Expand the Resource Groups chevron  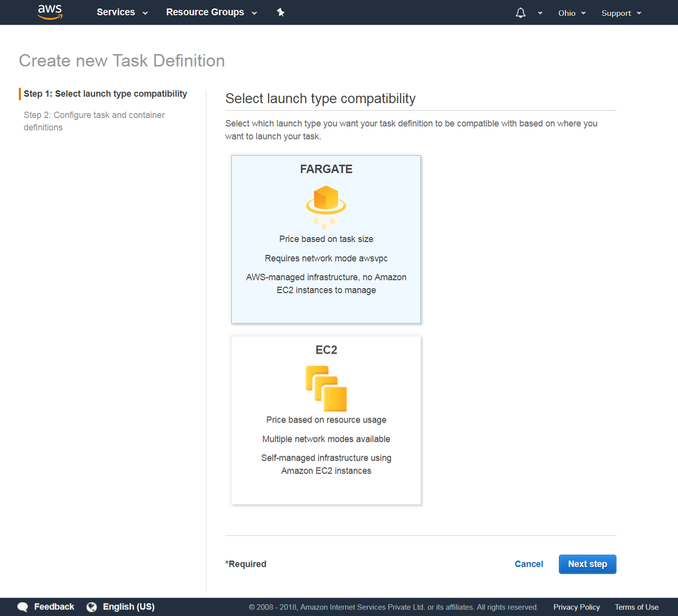pyautogui.click(x=255, y=13)
